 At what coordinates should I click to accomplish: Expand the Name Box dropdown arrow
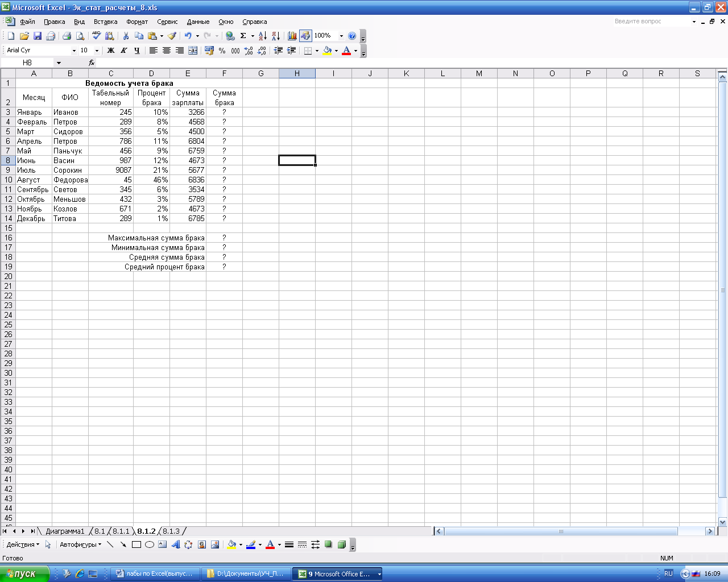pyautogui.click(x=59, y=63)
